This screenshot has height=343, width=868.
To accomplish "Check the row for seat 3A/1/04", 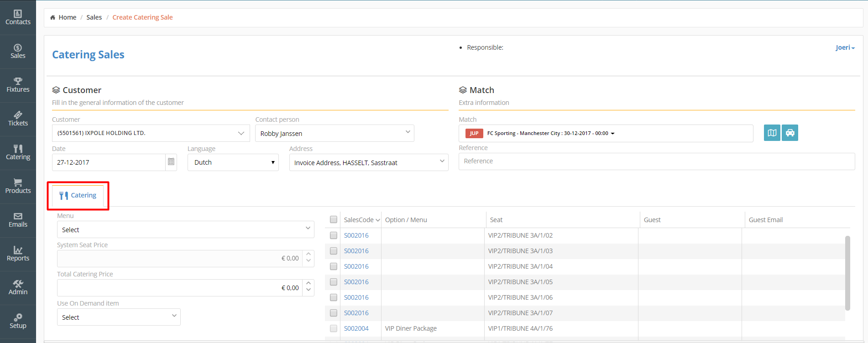I will (x=334, y=266).
